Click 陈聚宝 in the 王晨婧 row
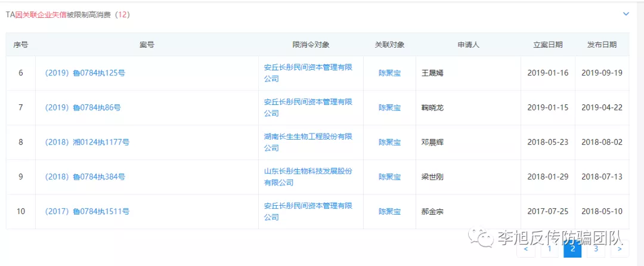 (x=390, y=73)
